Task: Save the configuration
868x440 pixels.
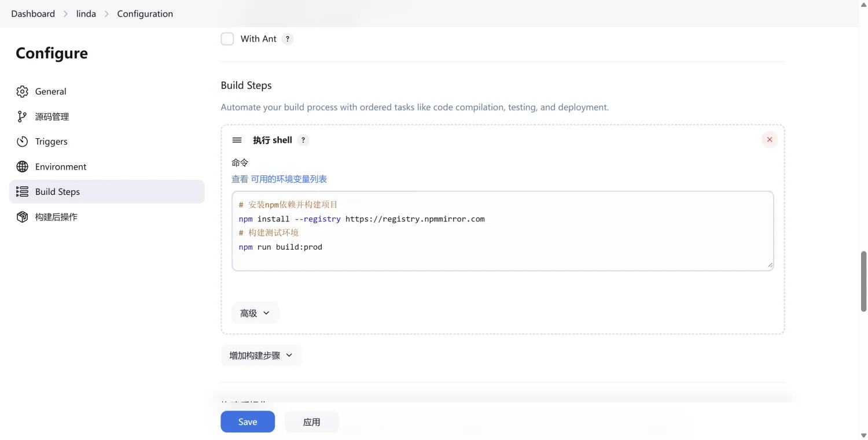Action: pos(247,421)
